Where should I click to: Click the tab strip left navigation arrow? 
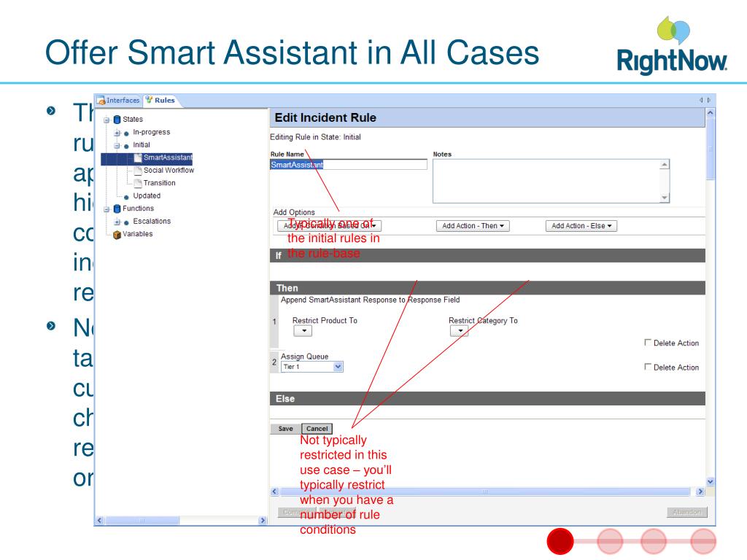tap(701, 100)
